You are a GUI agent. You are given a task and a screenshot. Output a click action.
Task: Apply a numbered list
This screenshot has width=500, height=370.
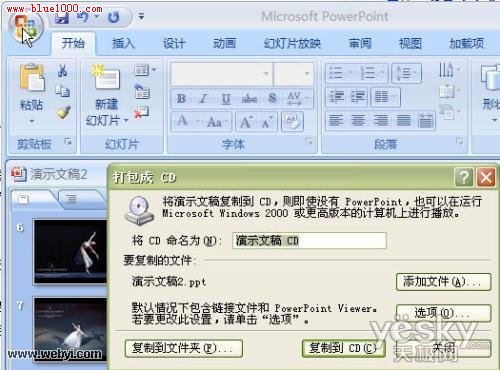point(372,73)
